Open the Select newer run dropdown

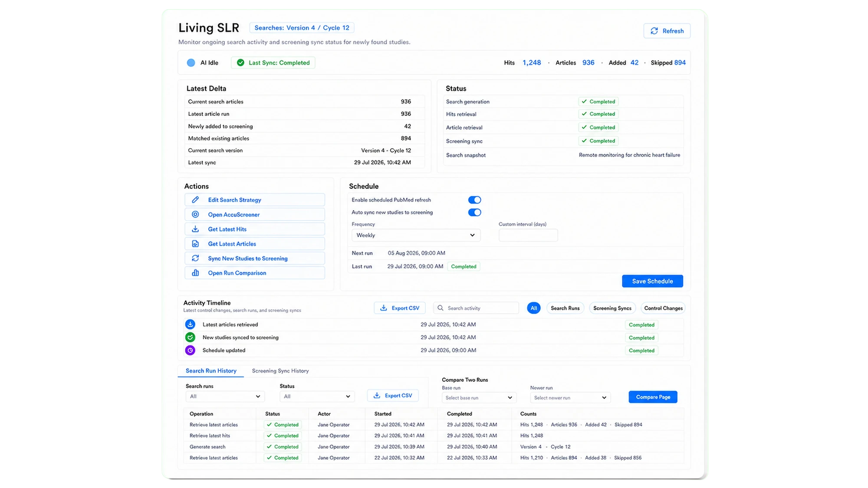[x=570, y=398]
